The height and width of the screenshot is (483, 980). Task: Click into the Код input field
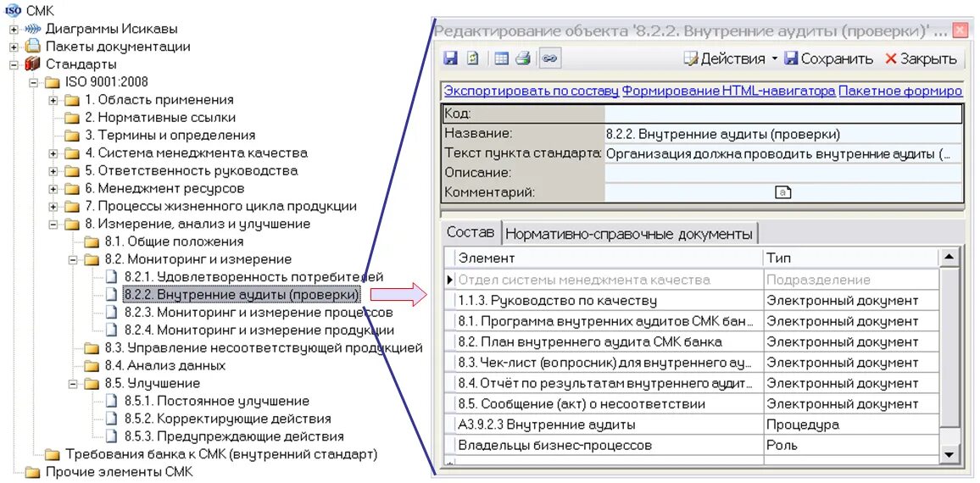click(x=782, y=114)
